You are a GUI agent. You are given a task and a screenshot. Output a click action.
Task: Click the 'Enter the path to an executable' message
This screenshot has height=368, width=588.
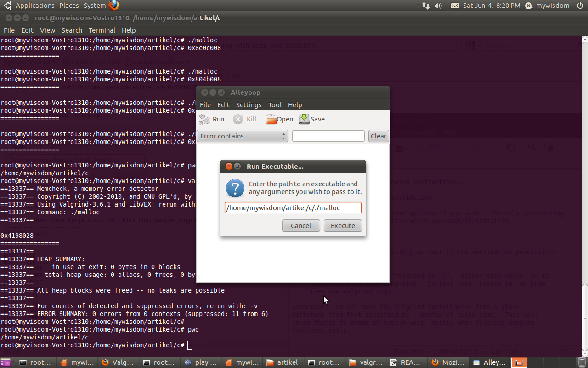305,188
